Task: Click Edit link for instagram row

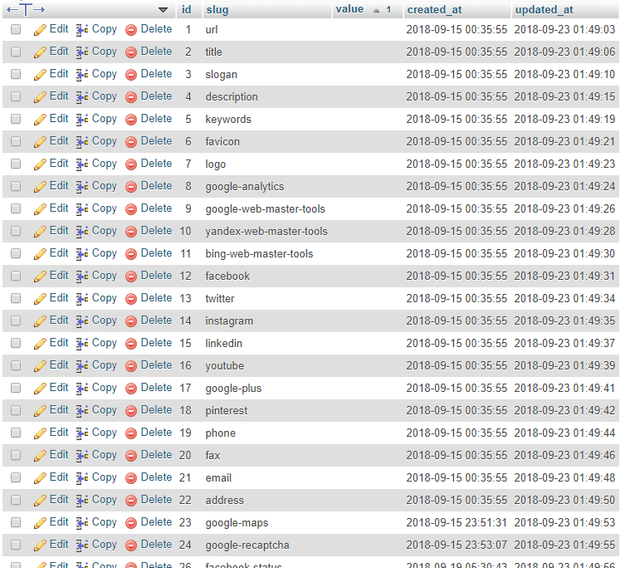Action: point(59,320)
